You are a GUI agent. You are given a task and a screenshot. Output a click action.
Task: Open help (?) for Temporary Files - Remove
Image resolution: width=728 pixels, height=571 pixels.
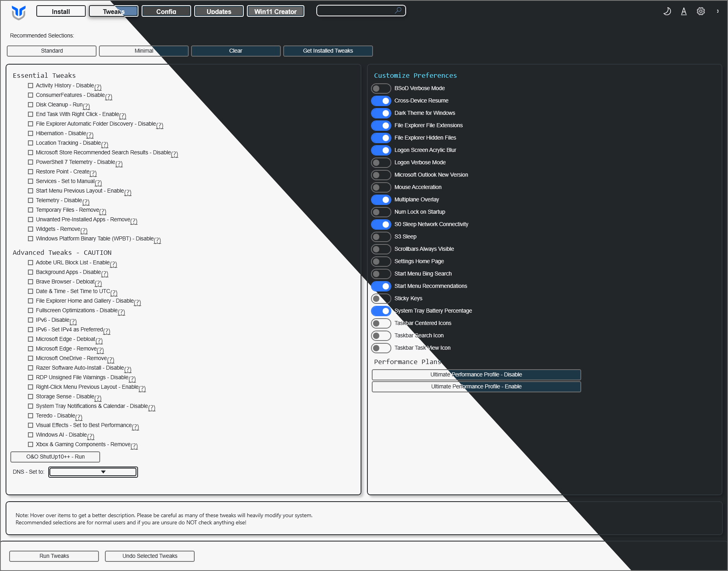coord(103,211)
